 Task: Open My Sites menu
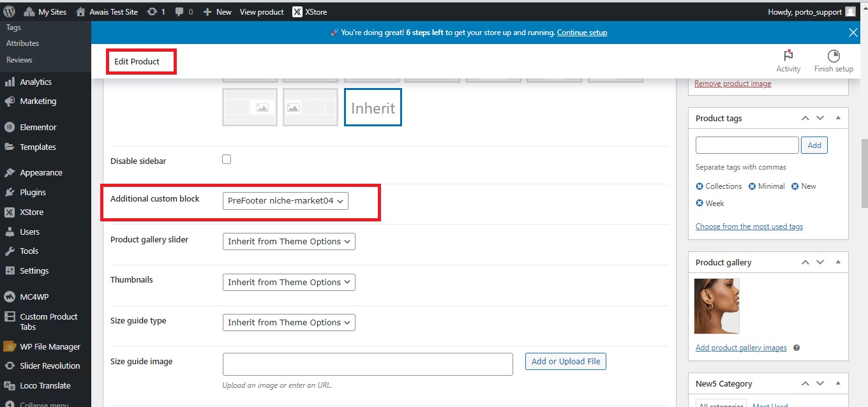[45, 11]
